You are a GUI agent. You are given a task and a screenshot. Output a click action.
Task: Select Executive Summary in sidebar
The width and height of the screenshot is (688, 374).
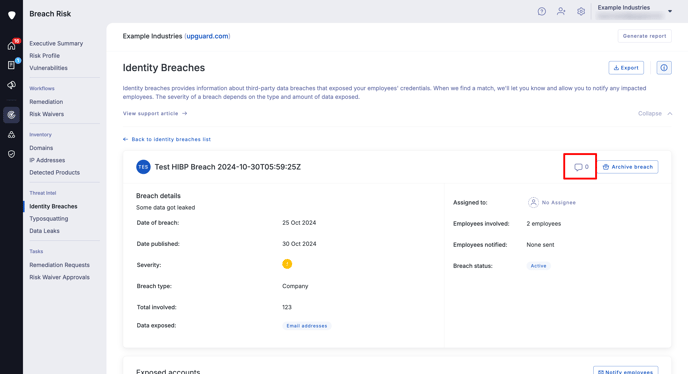click(x=56, y=43)
